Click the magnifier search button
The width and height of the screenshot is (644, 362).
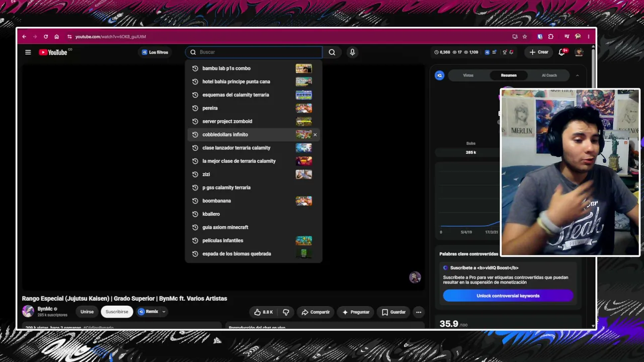tap(332, 52)
